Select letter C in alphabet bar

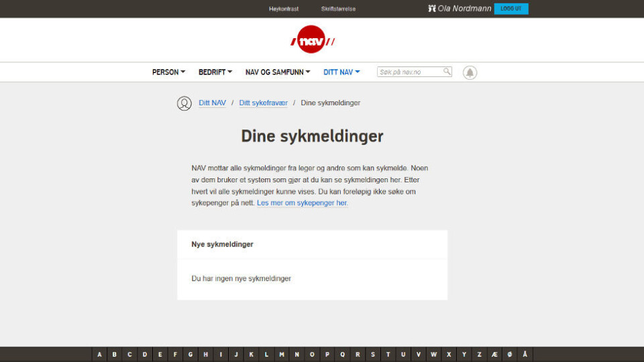pyautogui.click(x=129, y=354)
